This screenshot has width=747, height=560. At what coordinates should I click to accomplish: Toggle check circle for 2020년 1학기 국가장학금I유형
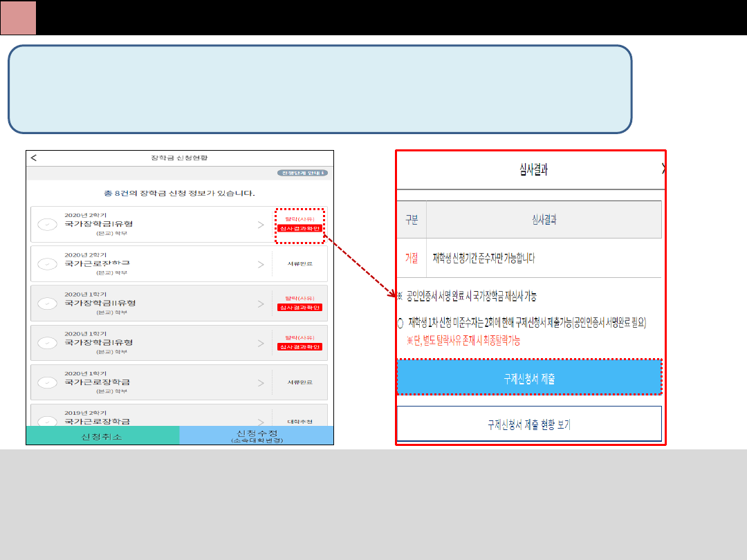[x=48, y=343]
